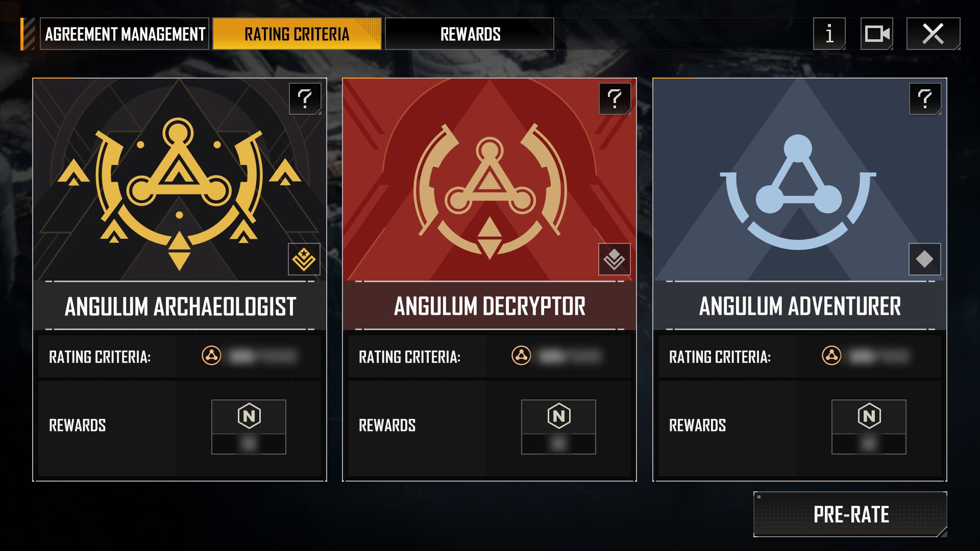Click Adventurer N reward item

pyautogui.click(x=869, y=427)
